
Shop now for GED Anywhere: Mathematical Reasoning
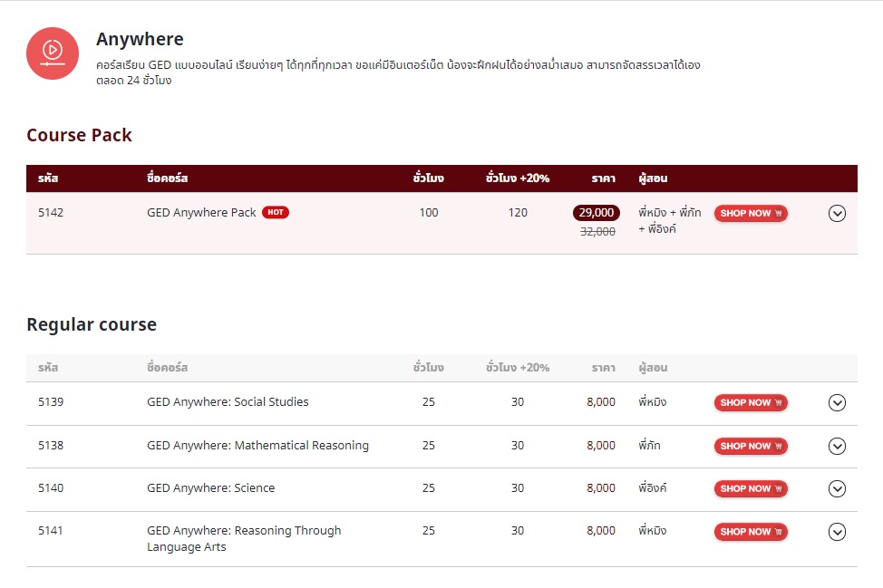[751, 446]
